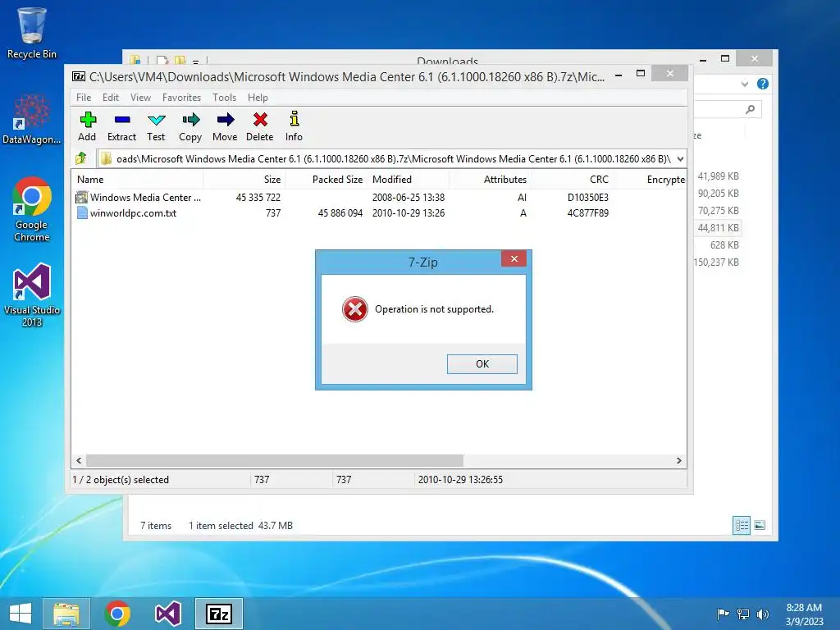Close the 7-Zip error dialog
840x630 pixels.
click(x=514, y=258)
